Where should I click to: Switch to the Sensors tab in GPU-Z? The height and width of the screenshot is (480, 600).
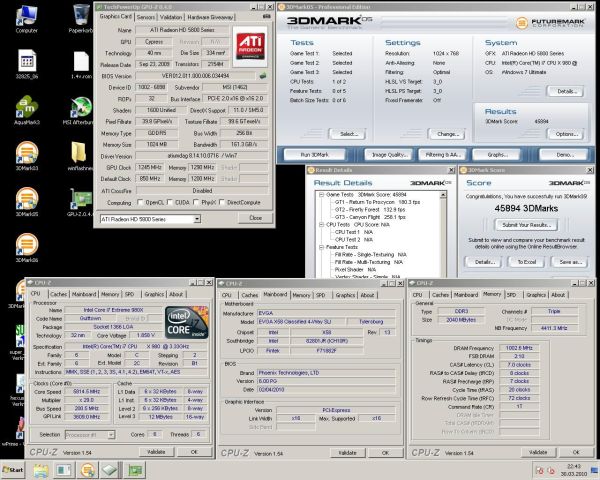(146, 17)
